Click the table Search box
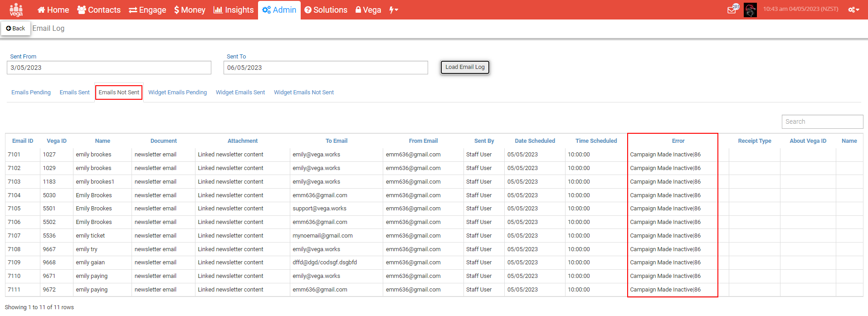The height and width of the screenshot is (316, 868). (x=822, y=122)
